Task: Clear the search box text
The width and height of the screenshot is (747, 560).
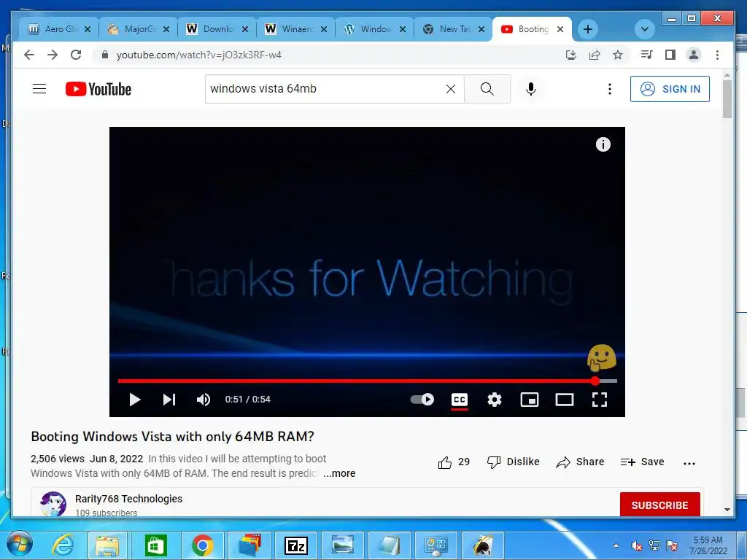Action: pyautogui.click(x=451, y=89)
